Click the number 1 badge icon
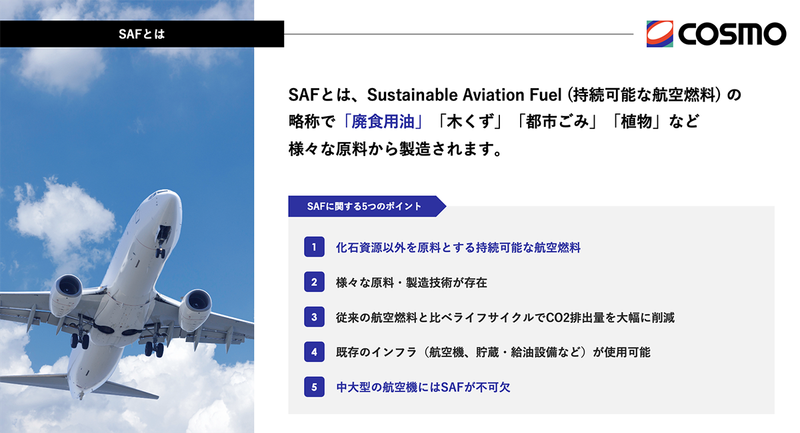The image size is (800, 433). pos(313,246)
